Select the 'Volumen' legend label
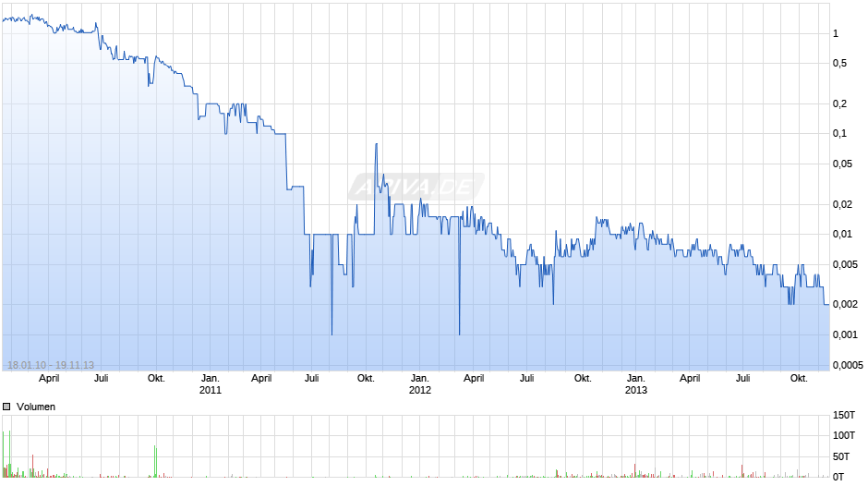 point(36,407)
